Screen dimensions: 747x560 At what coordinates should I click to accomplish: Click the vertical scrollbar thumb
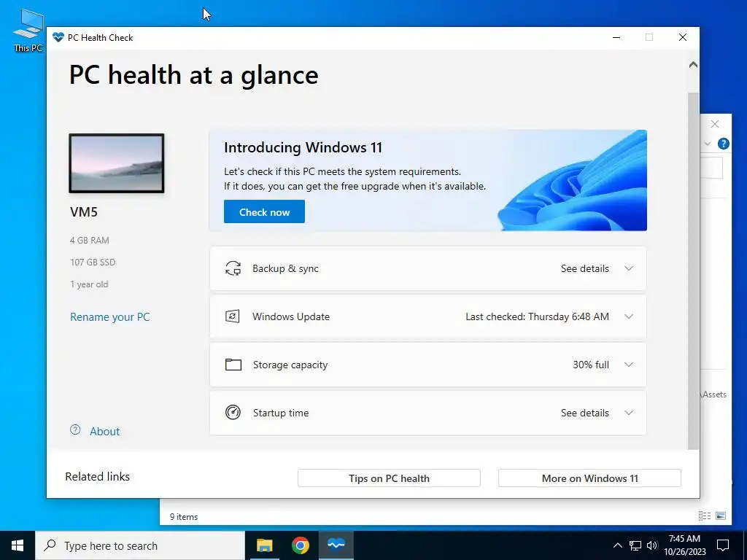[x=693, y=271]
